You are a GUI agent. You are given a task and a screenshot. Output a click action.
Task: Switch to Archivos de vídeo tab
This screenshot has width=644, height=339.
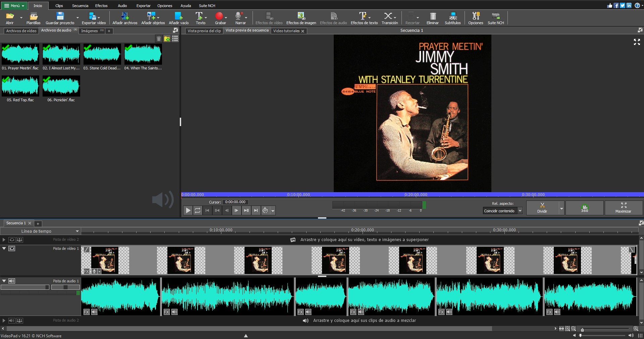pyautogui.click(x=21, y=31)
